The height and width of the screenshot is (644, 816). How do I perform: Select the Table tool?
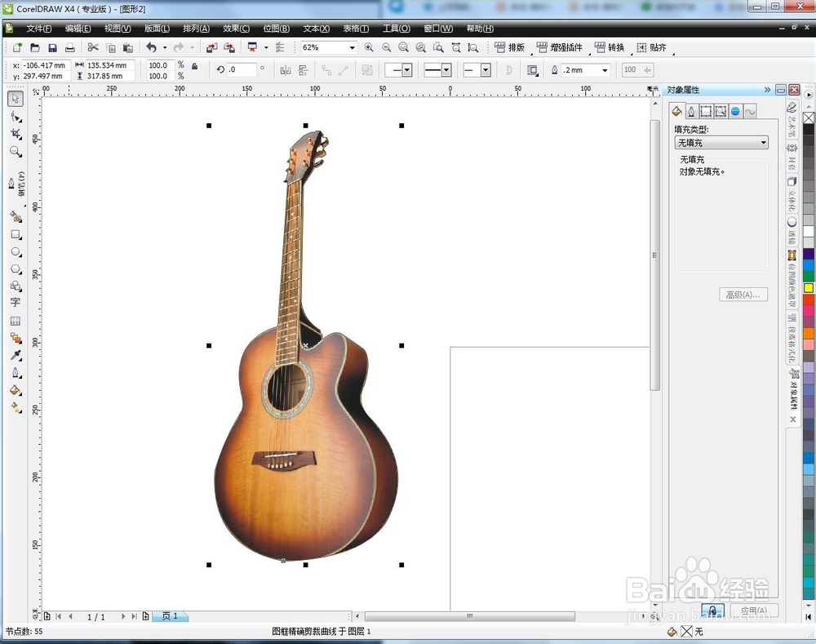(x=16, y=321)
